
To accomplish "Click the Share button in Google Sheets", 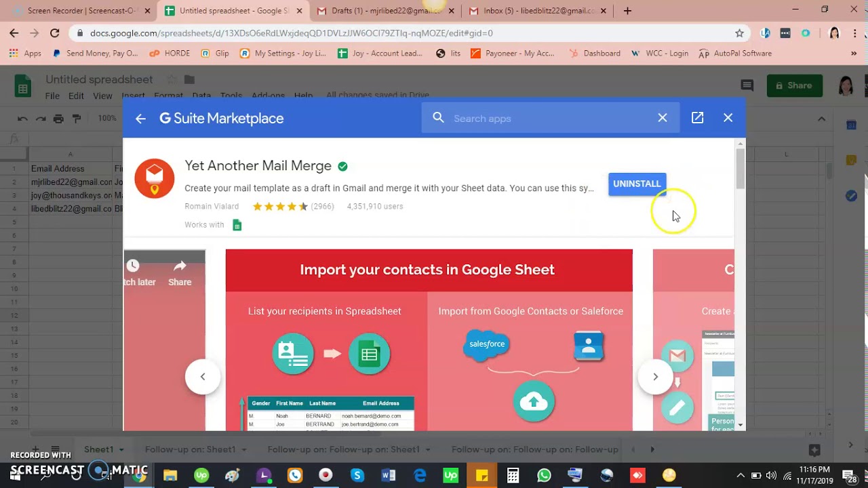I will click(x=794, y=85).
